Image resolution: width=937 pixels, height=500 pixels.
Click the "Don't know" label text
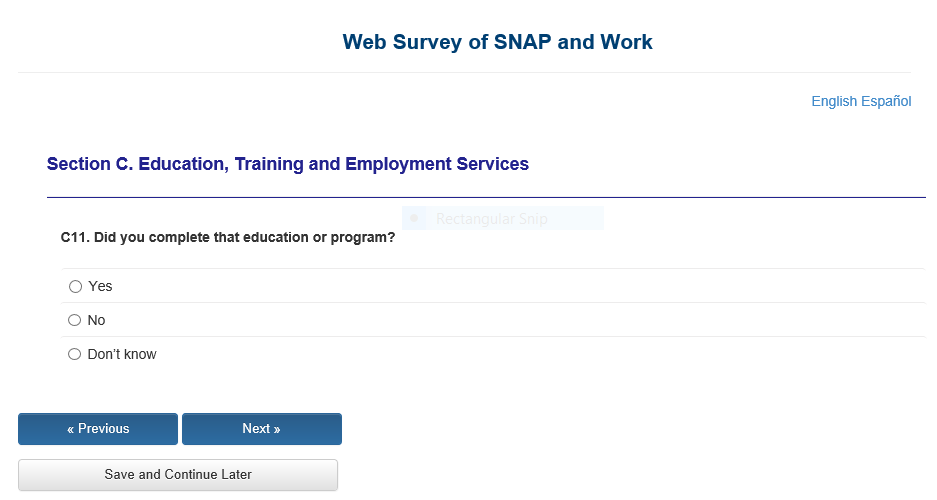pyautogui.click(x=122, y=354)
